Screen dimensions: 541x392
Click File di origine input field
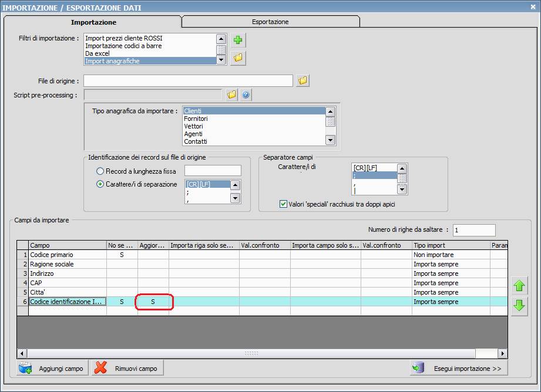188,80
